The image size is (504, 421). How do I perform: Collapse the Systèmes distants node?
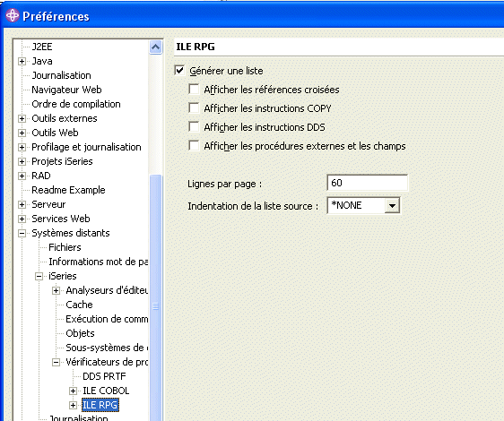(22, 233)
